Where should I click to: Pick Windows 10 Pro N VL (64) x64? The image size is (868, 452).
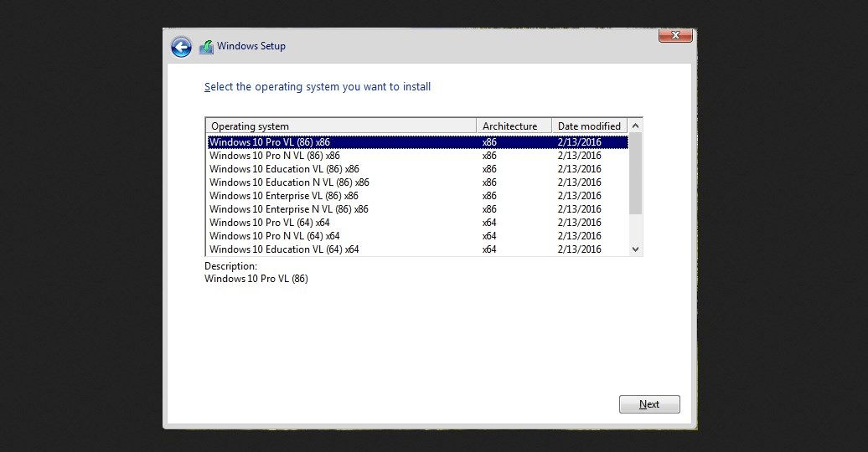274,236
